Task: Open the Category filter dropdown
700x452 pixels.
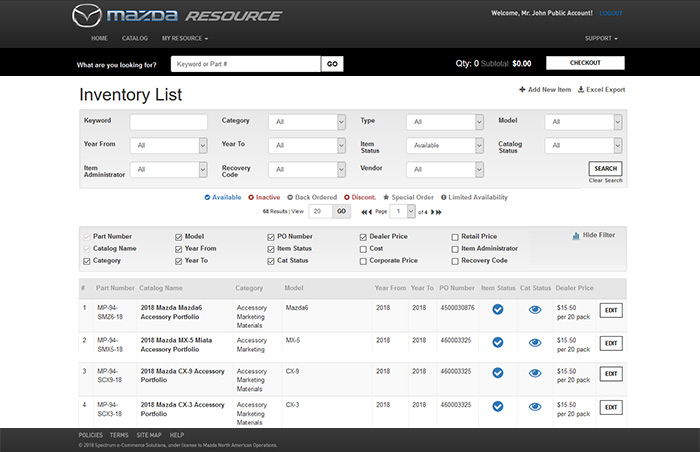Action: pos(306,122)
